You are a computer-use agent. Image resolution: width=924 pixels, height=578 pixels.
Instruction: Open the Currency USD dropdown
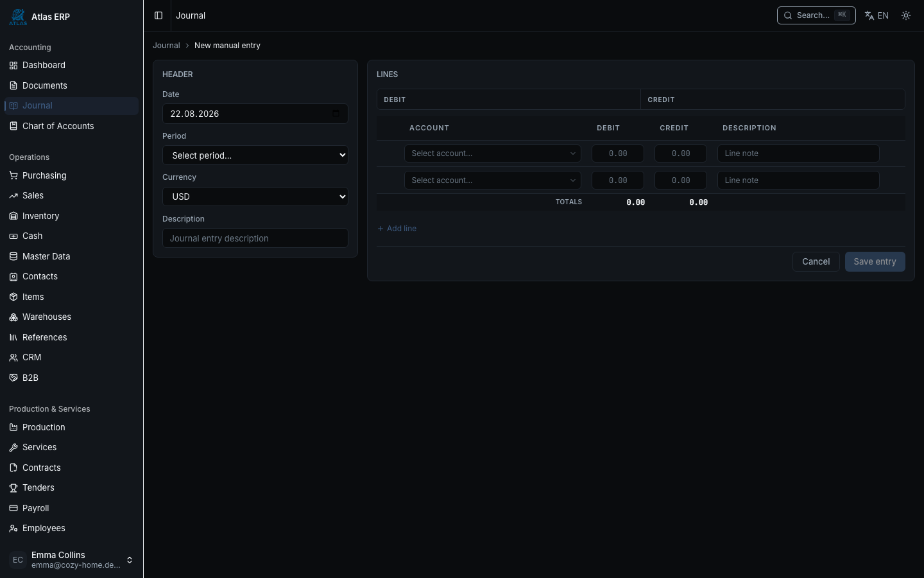pyautogui.click(x=255, y=197)
